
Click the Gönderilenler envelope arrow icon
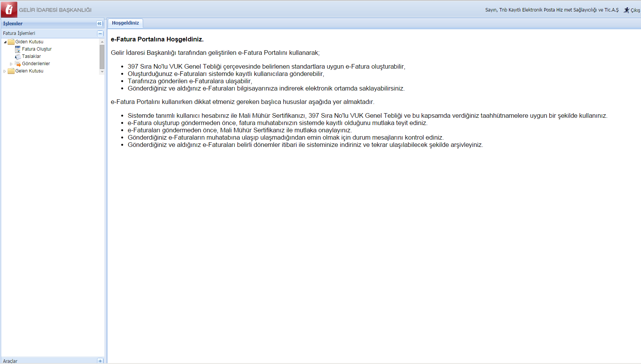(18, 64)
